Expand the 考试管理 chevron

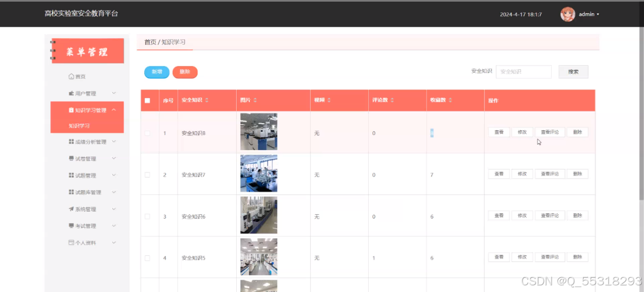click(114, 225)
